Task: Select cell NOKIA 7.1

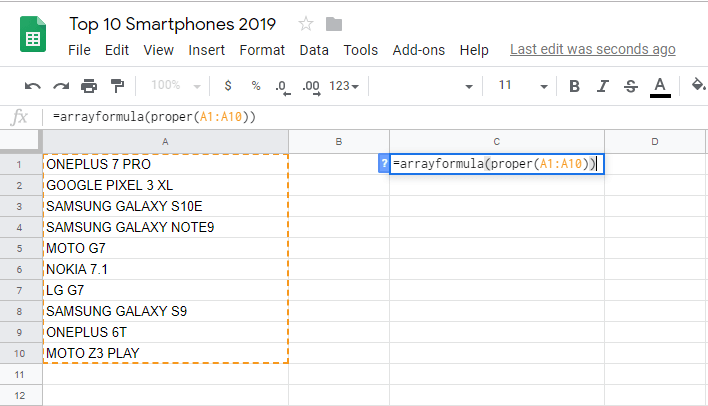Action: point(165,269)
